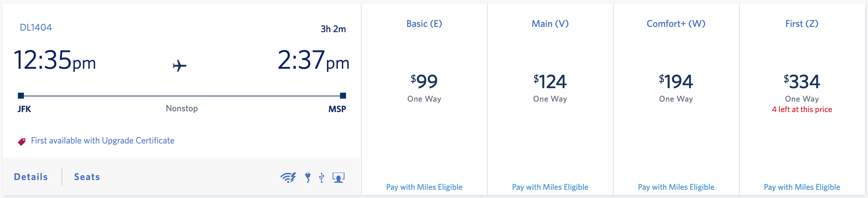Select the $124 Main fare
868x198 pixels.
550,82
